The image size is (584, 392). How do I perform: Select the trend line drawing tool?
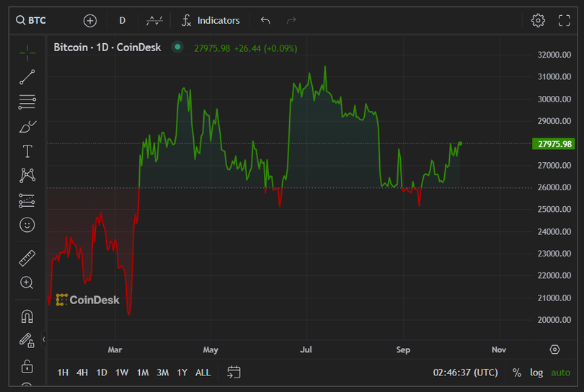pyautogui.click(x=27, y=77)
